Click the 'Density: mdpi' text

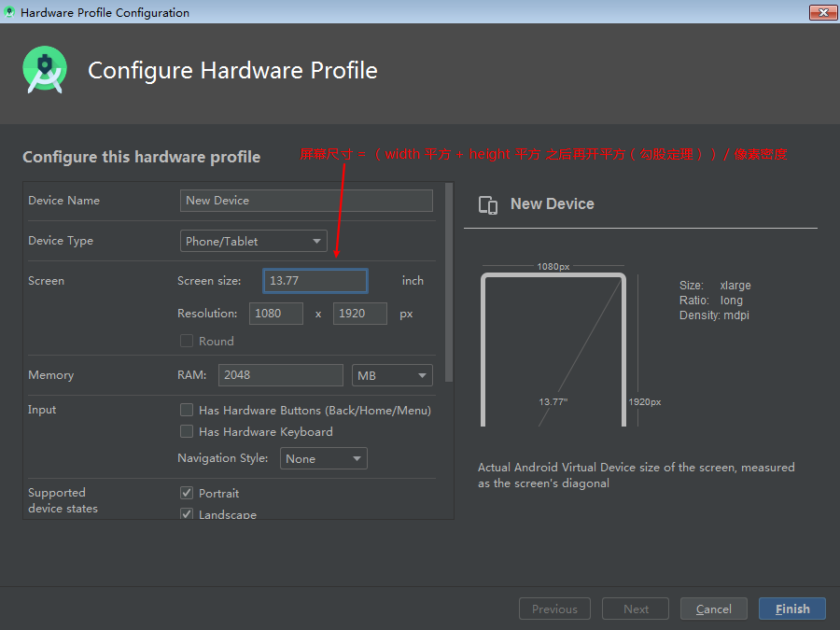tap(714, 315)
